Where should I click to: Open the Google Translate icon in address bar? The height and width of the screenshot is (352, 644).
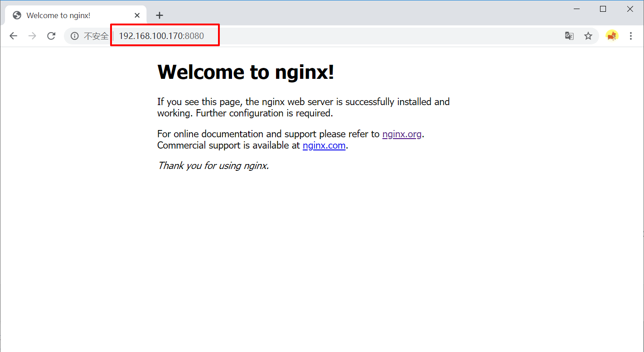(569, 36)
